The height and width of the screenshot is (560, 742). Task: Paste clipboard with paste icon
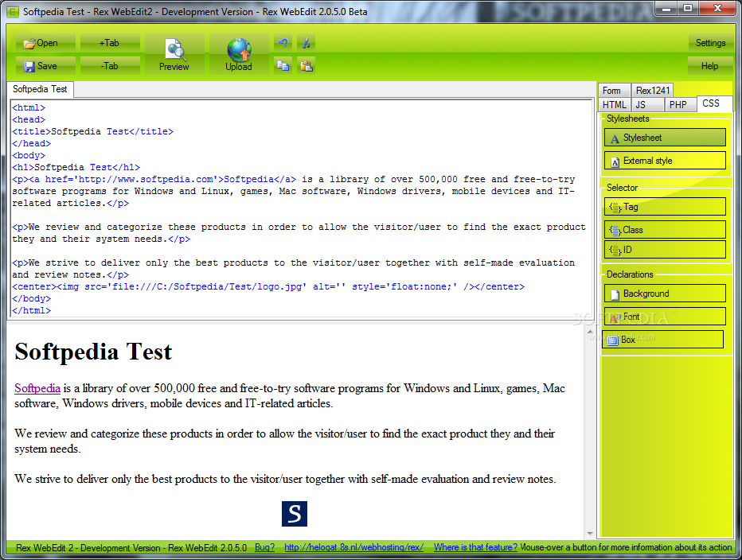307,66
